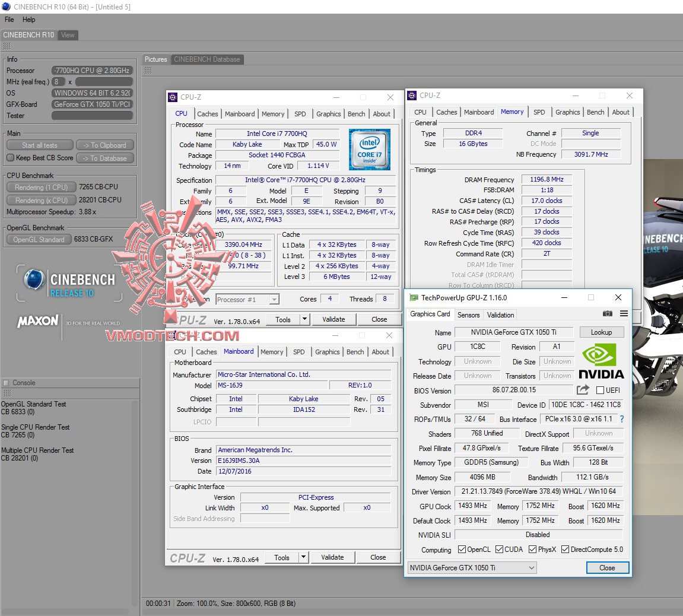Toggle the OpenCL checkbox
The width and height of the screenshot is (683, 616).
462,550
